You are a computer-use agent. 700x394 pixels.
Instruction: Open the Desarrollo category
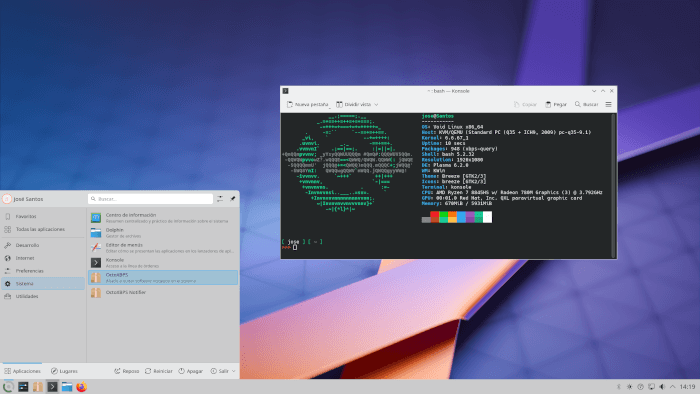[x=43, y=245]
